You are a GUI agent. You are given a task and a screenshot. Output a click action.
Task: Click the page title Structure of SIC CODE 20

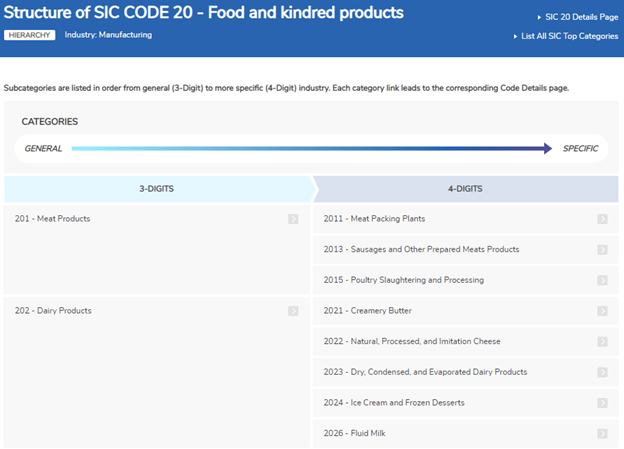pyautogui.click(x=203, y=12)
